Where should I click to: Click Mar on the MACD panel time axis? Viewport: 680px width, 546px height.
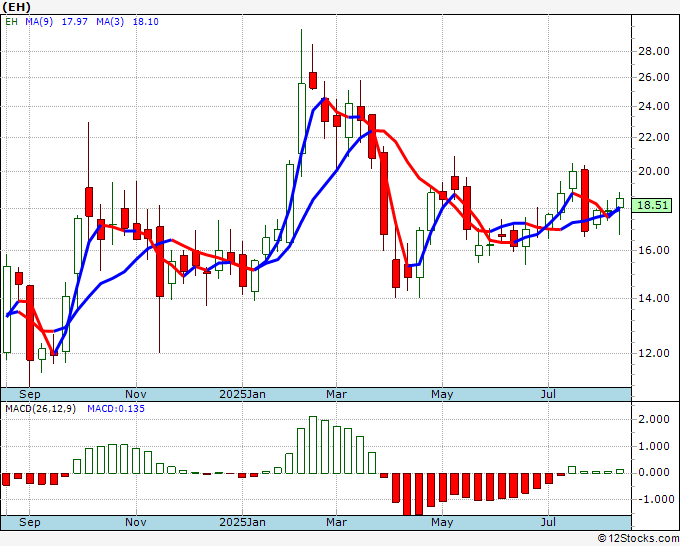coord(337,522)
